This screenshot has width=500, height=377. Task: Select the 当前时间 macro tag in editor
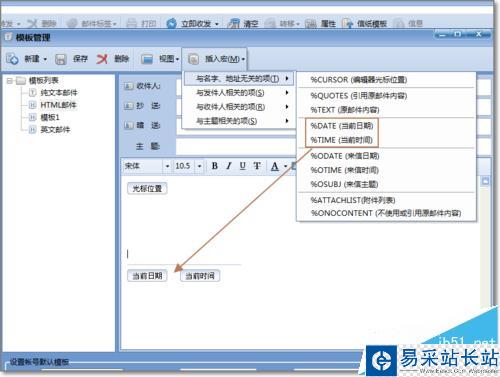click(200, 276)
